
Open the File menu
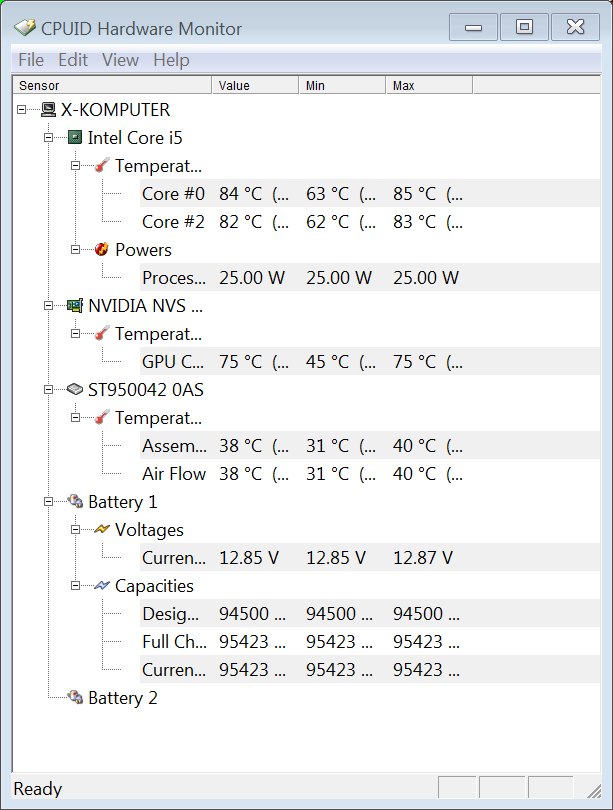pos(31,60)
